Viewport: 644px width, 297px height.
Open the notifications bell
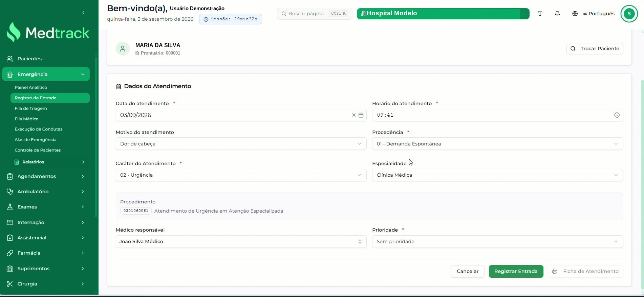tap(557, 14)
